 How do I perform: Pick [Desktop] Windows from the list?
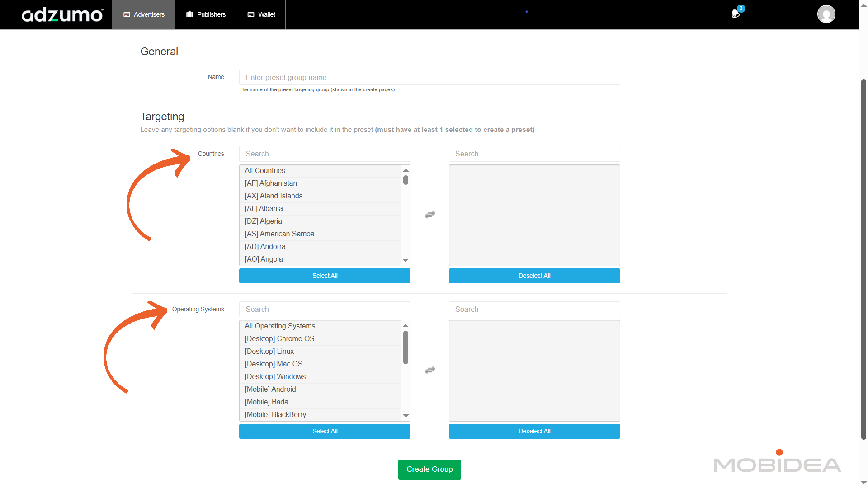click(275, 377)
